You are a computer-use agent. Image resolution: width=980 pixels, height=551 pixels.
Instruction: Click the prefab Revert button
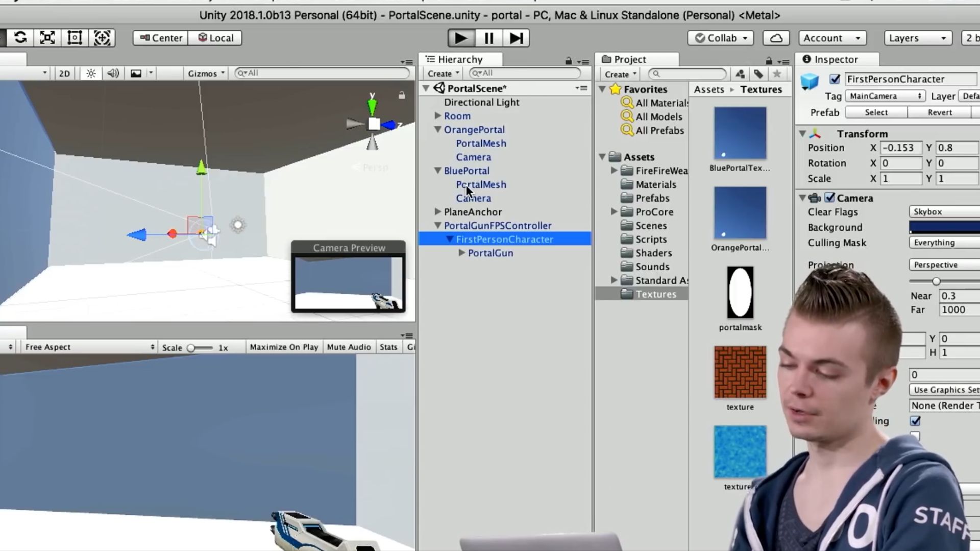(x=940, y=112)
